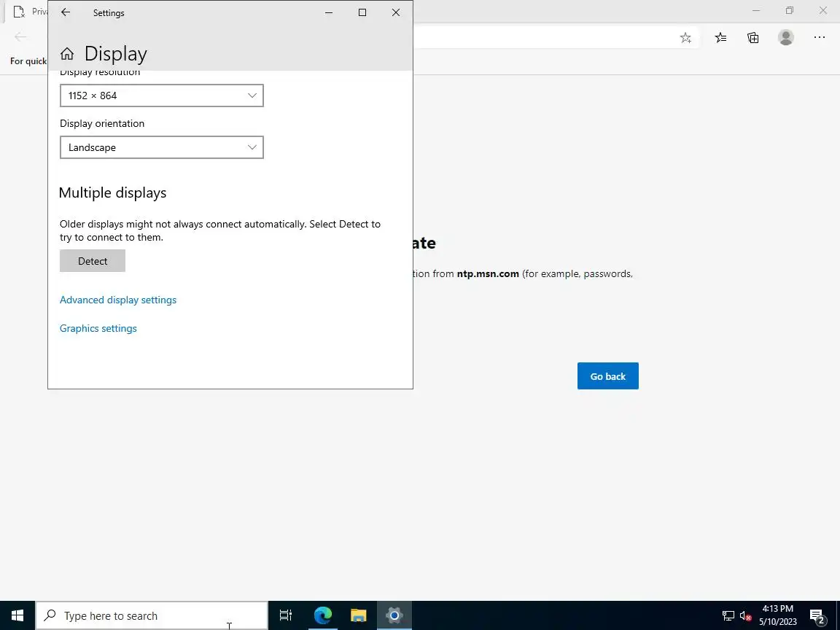840x630 pixels.
Task: Open Graphics settings link
Action: (98, 328)
